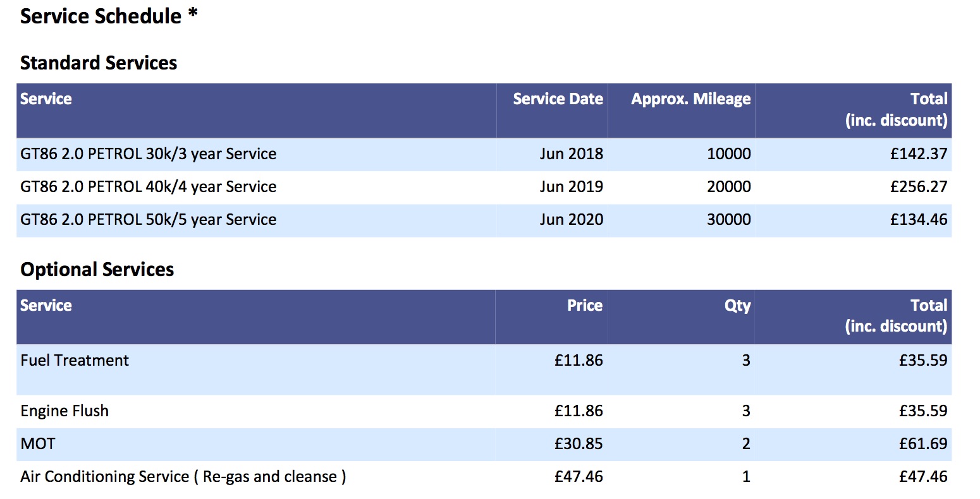This screenshot has width=980, height=499.
Task: Click the 30000 mileage cell
Action: [x=729, y=220]
